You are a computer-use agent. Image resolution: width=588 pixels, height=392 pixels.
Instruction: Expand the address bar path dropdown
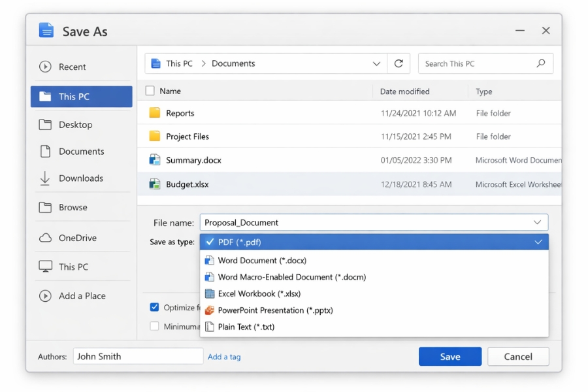click(x=376, y=63)
